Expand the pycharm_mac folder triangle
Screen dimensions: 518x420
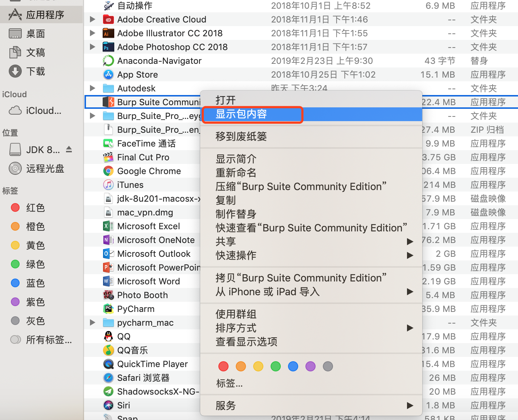[92, 322]
